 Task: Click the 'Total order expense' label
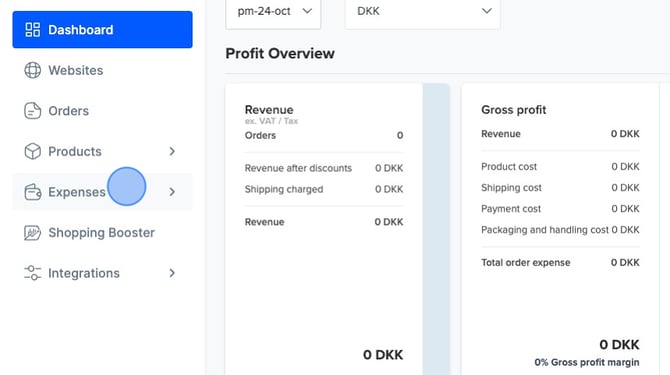526,263
